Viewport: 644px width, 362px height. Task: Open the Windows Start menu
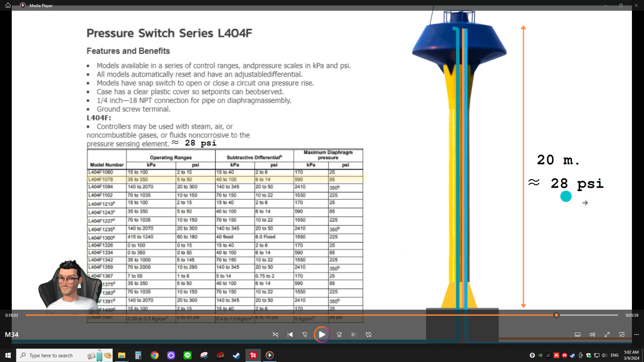(x=8, y=355)
